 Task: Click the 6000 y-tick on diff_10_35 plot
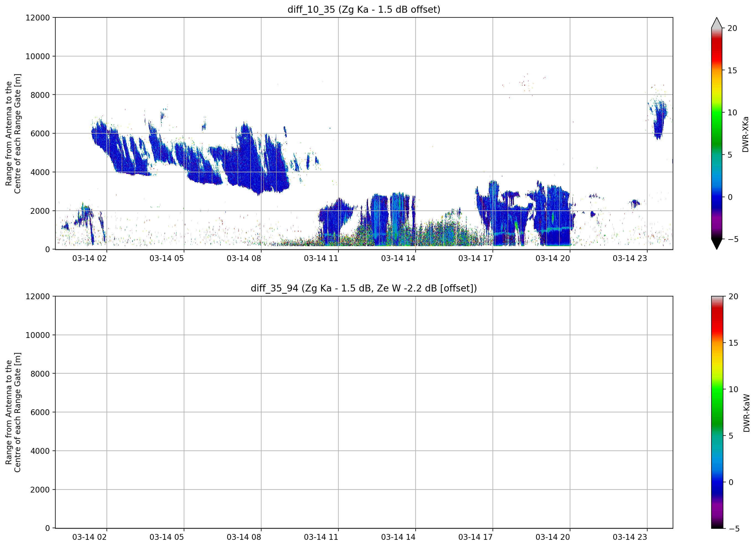40,134
